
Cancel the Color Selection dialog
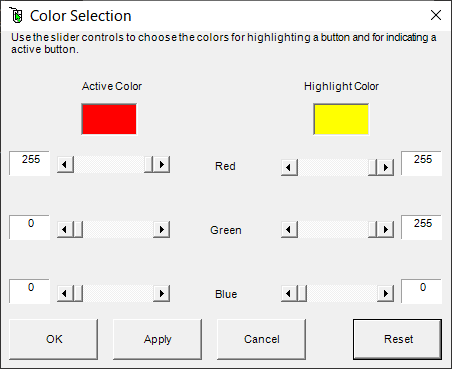click(x=262, y=339)
